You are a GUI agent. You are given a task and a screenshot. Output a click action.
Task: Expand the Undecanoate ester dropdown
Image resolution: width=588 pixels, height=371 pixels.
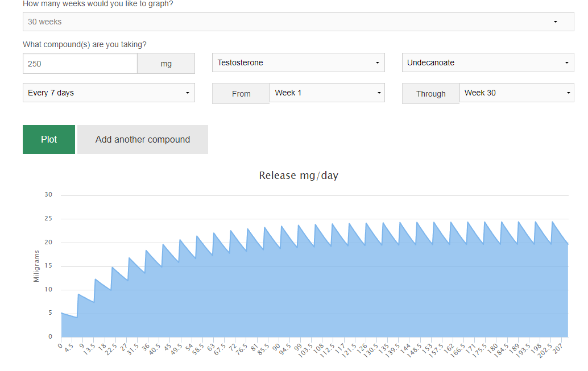pos(487,62)
